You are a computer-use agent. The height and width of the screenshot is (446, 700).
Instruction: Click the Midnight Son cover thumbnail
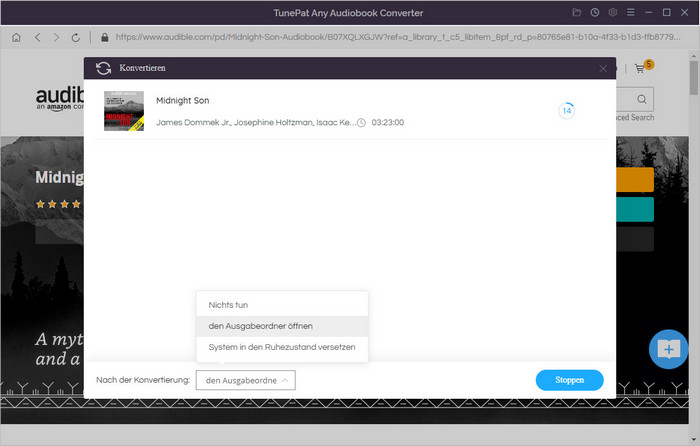(124, 111)
